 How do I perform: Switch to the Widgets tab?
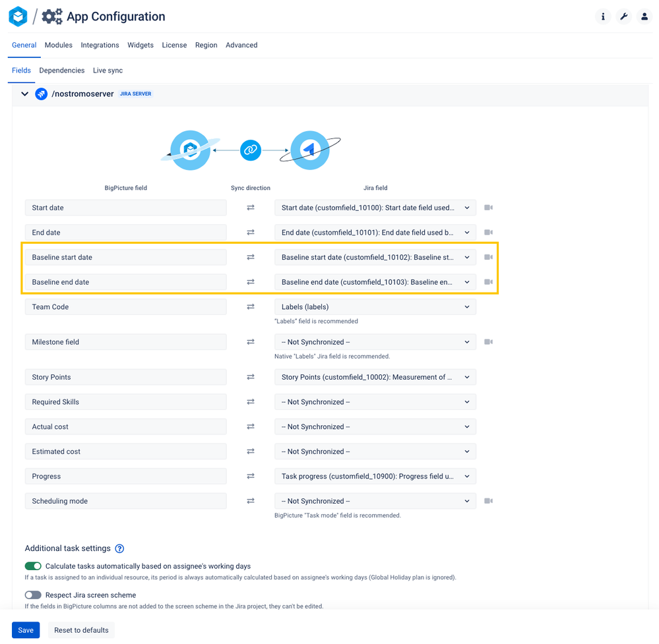(141, 45)
